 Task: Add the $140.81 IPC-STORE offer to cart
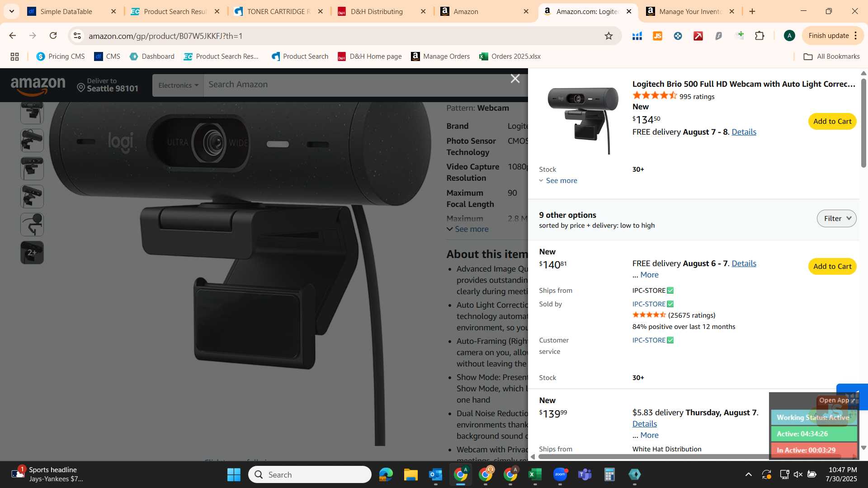click(x=832, y=267)
